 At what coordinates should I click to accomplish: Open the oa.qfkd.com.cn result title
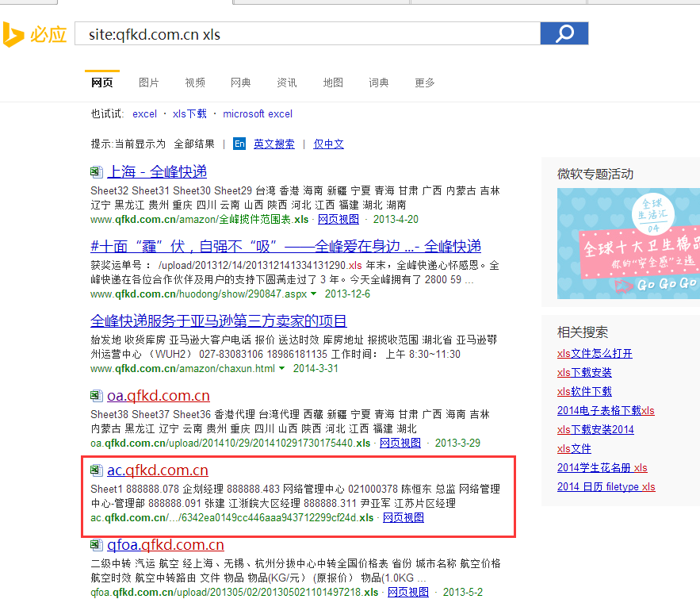pyautogui.click(x=159, y=395)
